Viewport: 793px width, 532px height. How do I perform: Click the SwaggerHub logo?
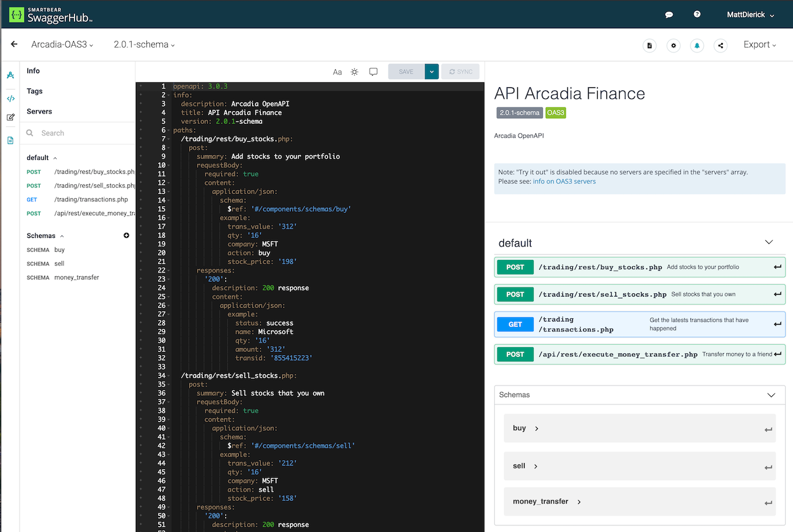tap(51, 15)
